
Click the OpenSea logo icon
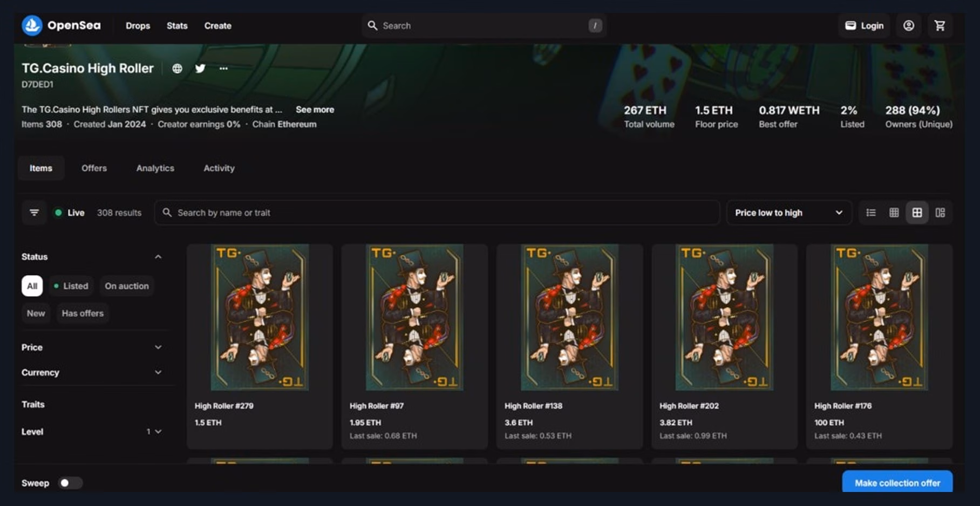click(32, 25)
